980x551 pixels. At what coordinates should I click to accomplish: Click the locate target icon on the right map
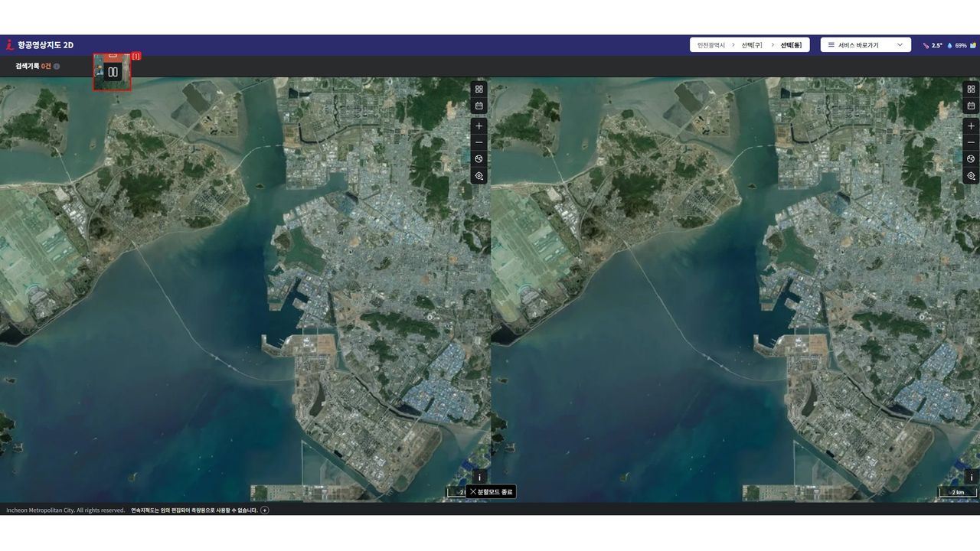pyautogui.click(x=971, y=176)
